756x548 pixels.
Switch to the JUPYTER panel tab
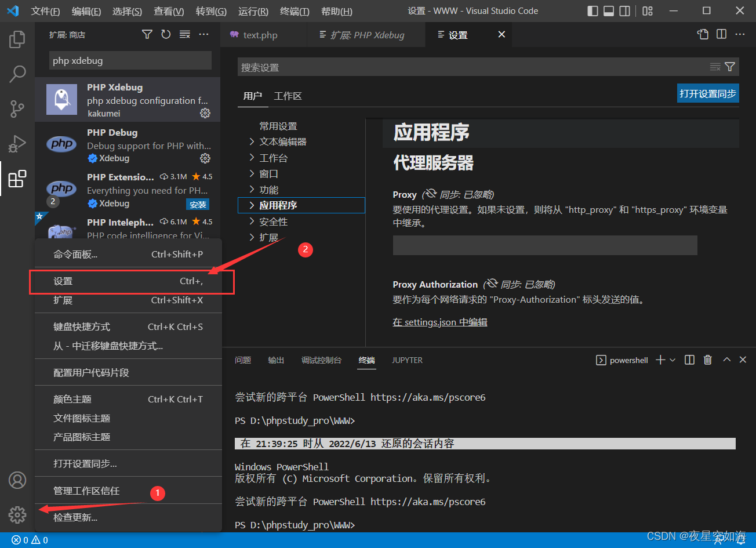pyautogui.click(x=407, y=360)
